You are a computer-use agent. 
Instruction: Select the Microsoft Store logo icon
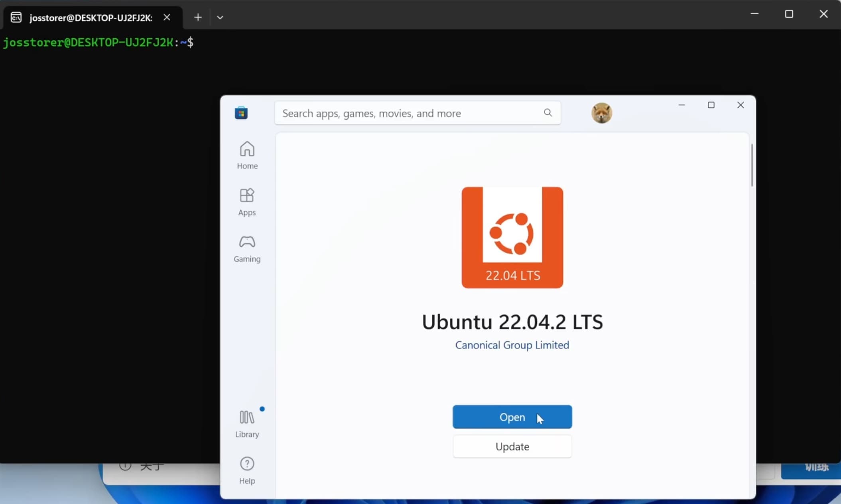[241, 112]
